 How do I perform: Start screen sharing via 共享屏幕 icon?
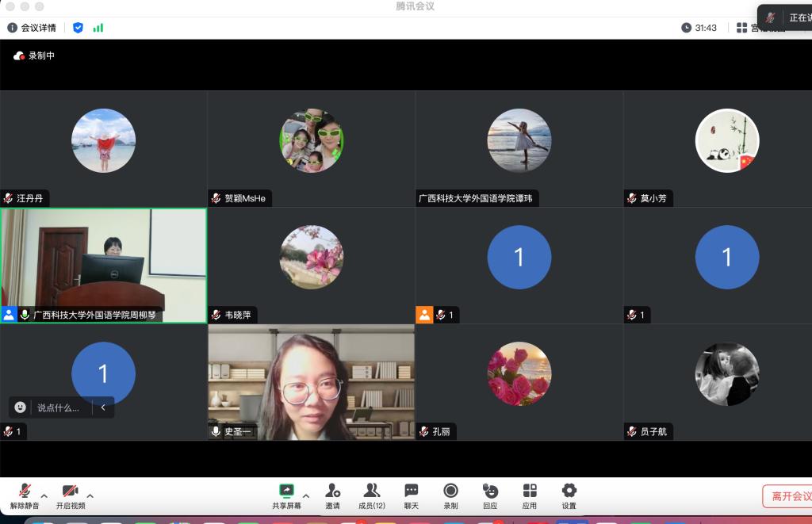point(286,495)
